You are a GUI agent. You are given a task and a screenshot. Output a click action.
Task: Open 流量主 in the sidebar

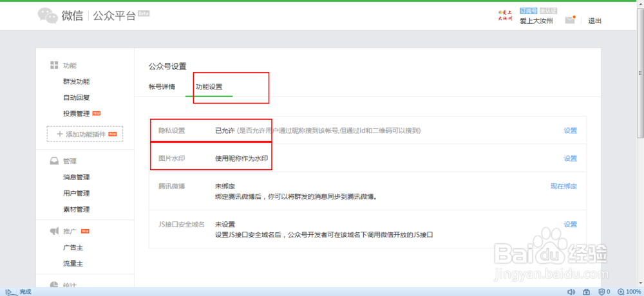73,264
